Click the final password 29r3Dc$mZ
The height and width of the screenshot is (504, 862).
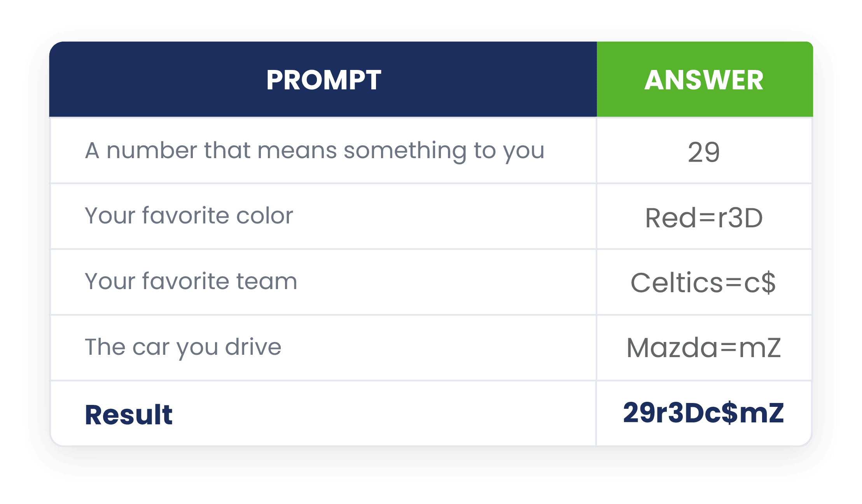pos(703,413)
